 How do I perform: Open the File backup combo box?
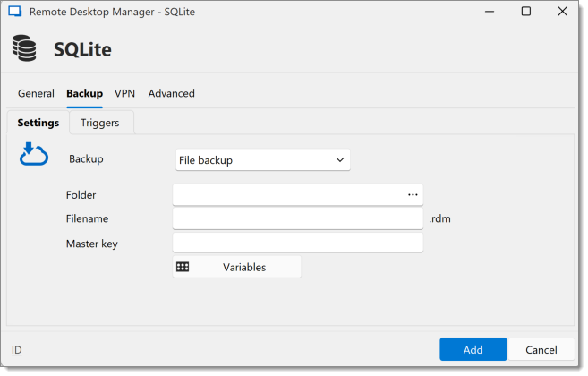tap(263, 160)
